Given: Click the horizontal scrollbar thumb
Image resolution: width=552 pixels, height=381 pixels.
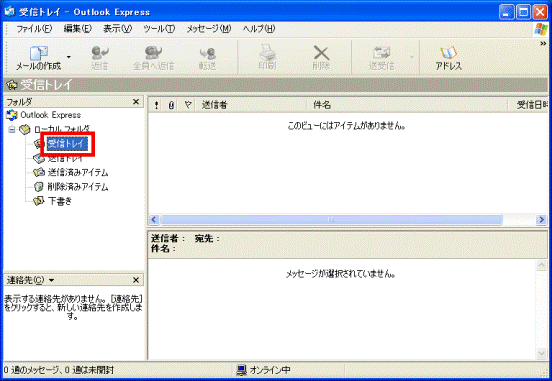Looking at the screenshot, I should click(331, 220).
